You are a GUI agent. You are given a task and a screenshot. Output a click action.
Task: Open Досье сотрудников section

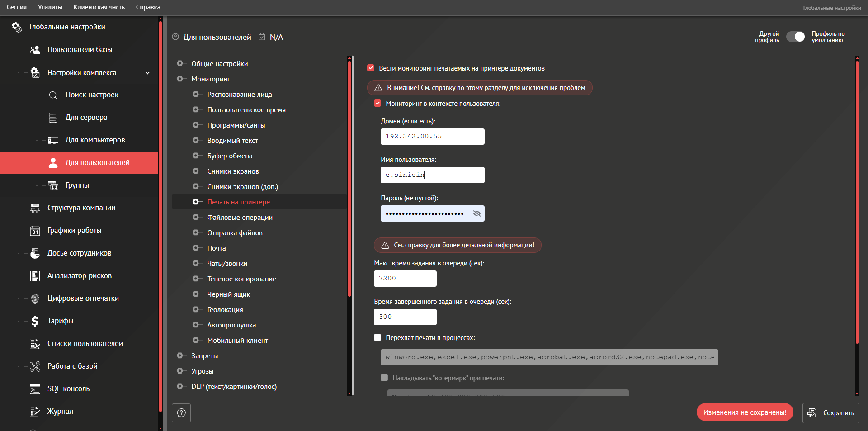[x=79, y=253]
